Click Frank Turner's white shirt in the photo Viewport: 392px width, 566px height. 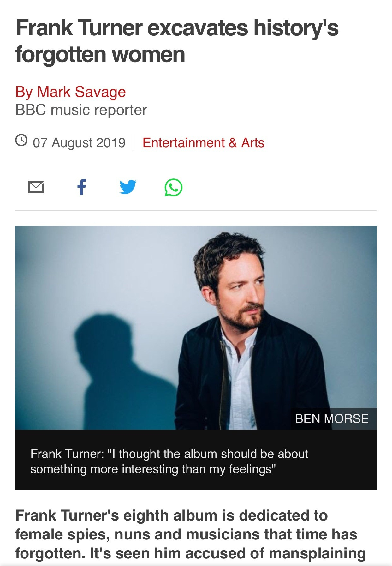pyautogui.click(x=240, y=379)
